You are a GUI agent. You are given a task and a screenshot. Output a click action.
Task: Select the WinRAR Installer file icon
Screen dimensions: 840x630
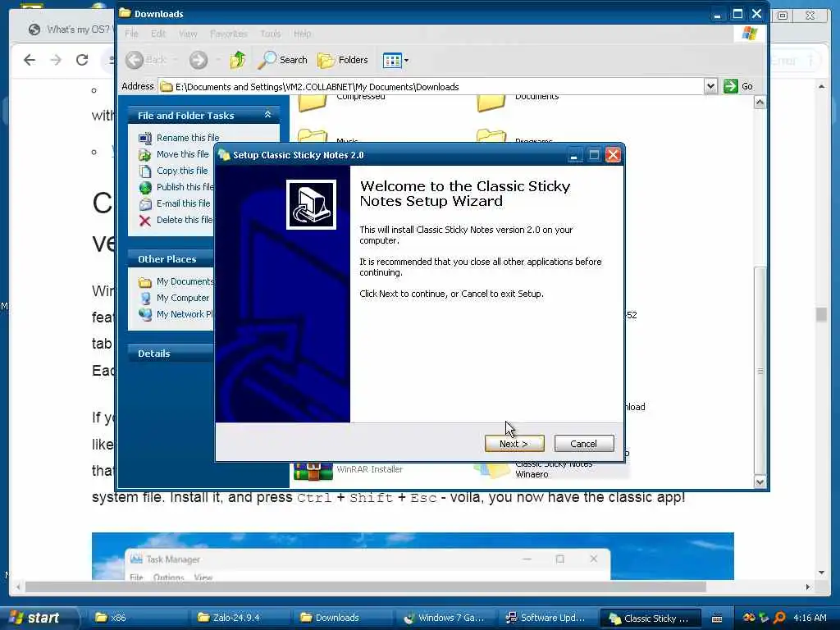(x=313, y=472)
